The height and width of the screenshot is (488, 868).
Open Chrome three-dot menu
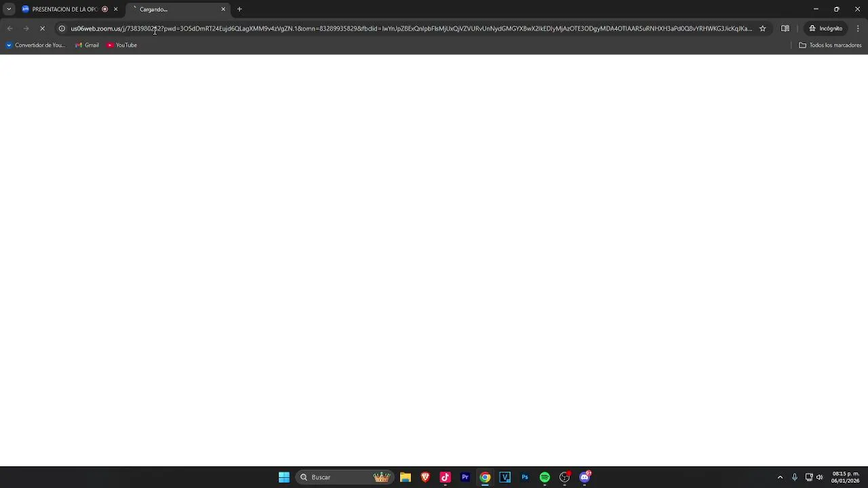(858, 28)
